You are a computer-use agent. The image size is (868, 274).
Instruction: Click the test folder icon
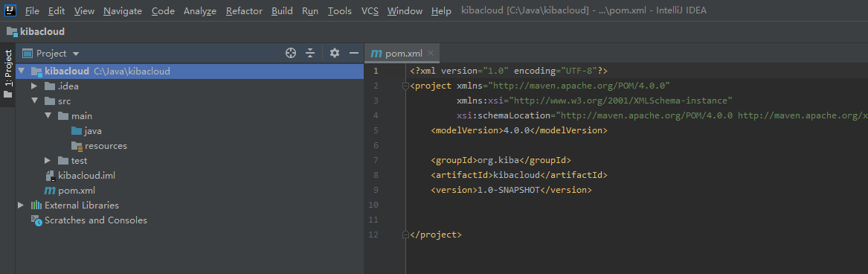63,161
